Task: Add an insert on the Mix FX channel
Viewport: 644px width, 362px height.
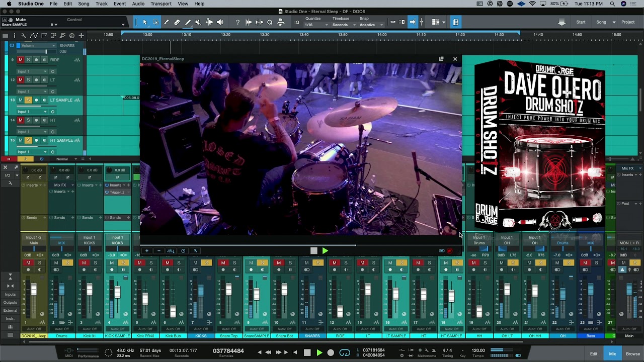Action: click(72, 192)
